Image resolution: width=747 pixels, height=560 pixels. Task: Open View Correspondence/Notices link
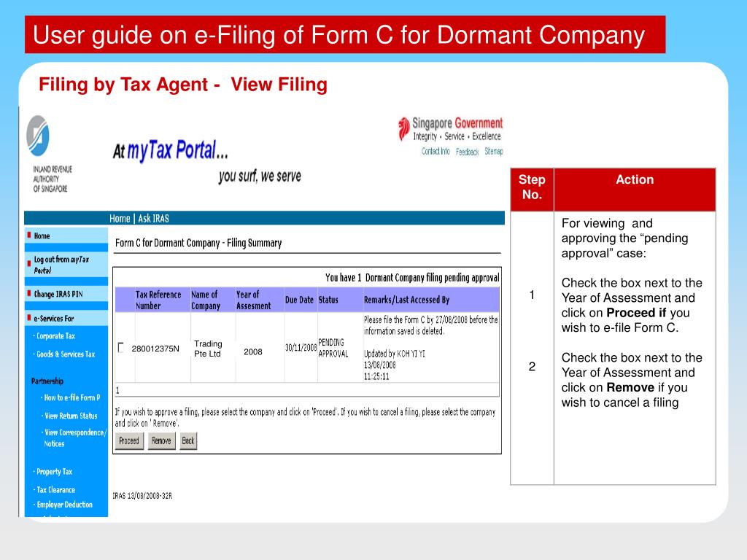pyautogui.click(x=74, y=438)
